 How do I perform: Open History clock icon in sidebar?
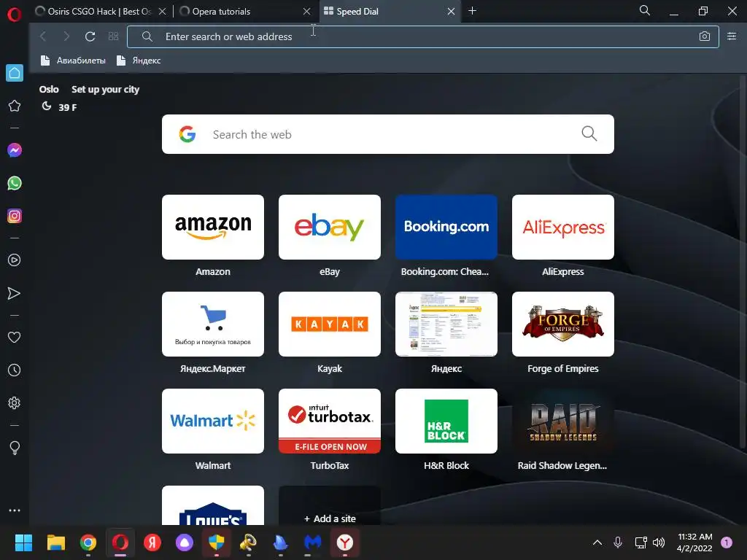pyautogui.click(x=15, y=370)
